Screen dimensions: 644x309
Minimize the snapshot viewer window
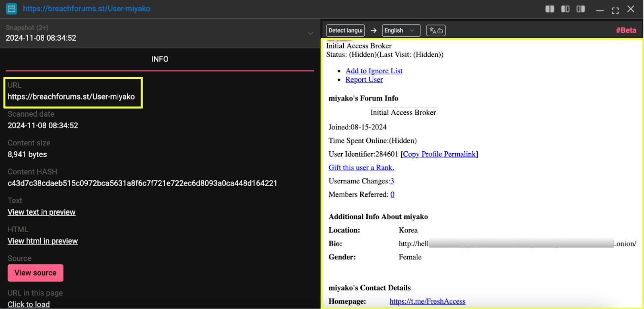tap(600, 10)
